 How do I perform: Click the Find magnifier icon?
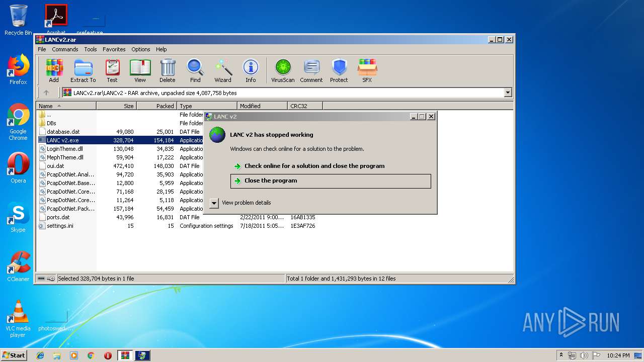pos(195,70)
